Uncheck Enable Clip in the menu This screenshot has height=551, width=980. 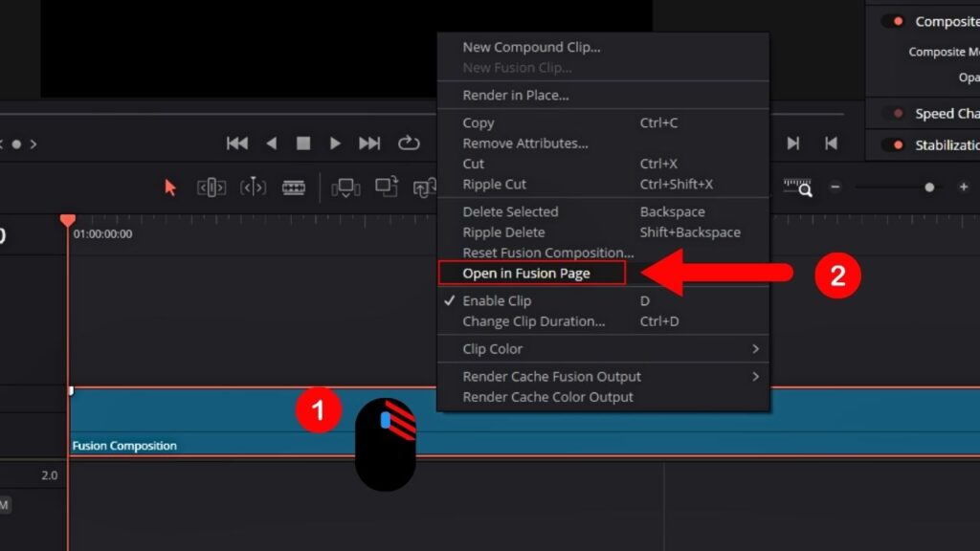[496, 300]
